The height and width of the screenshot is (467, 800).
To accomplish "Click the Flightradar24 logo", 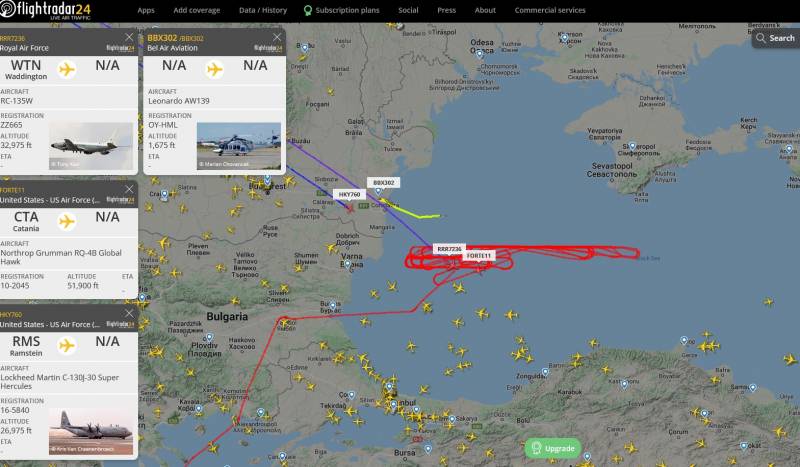I will [45, 10].
